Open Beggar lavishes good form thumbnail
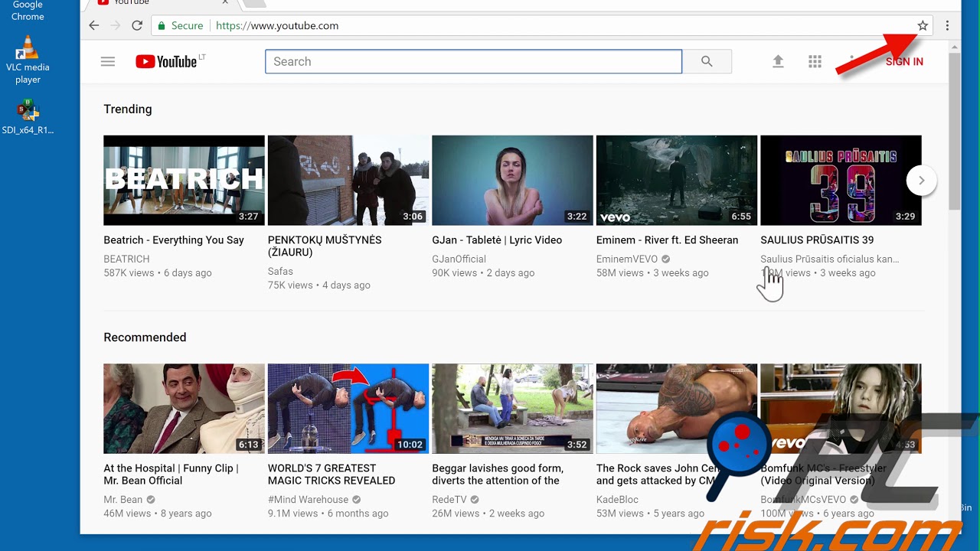Viewport: 980px width, 551px height. [x=512, y=409]
